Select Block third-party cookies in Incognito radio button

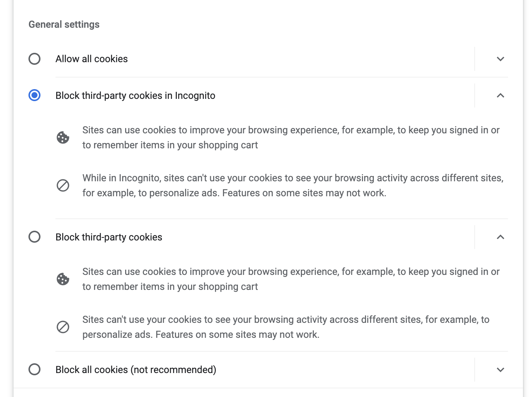click(34, 96)
